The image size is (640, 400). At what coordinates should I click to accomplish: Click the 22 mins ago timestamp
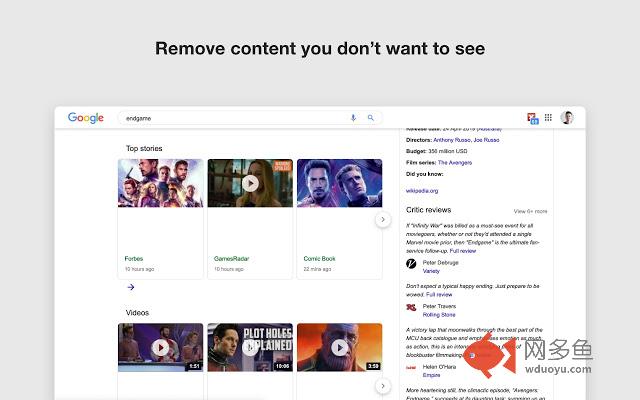[x=317, y=269]
